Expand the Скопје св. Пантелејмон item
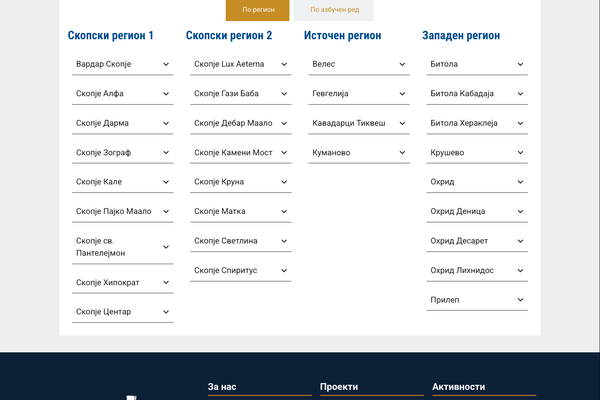The image size is (600, 400). pyautogui.click(x=122, y=247)
